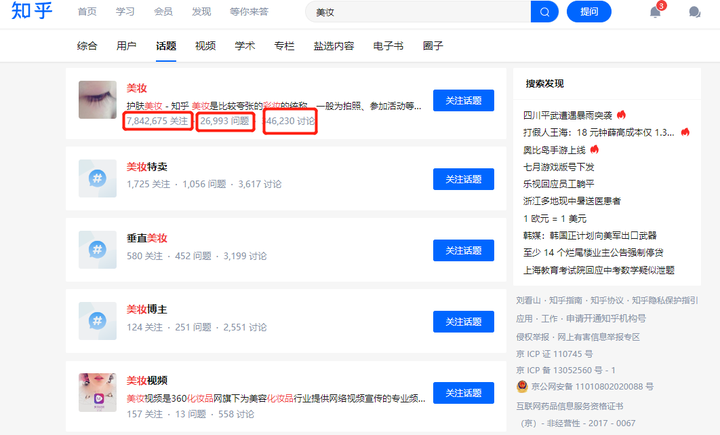Viewport: 720px width, 435px height.
Task: Click the 3,617 讨论 count
Action: [x=260, y=184]
